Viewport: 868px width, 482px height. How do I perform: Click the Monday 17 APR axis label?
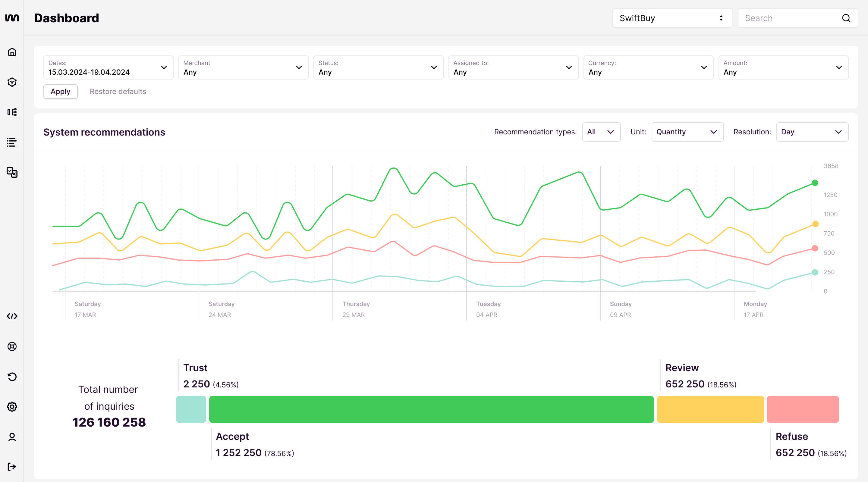click(x=755, y=309)
